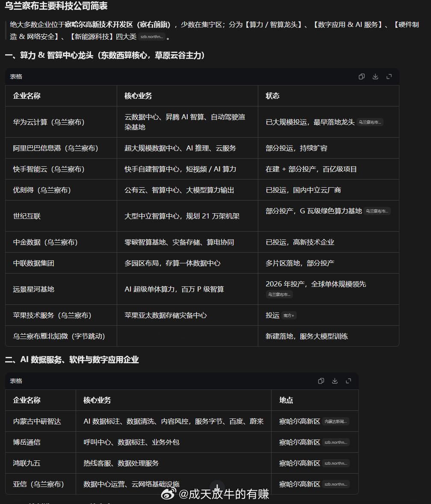Image resolution: width=431 pixels, height=504 pixels.
Task: Open the source tag in 亚信 row
Action: click(336, 484)
